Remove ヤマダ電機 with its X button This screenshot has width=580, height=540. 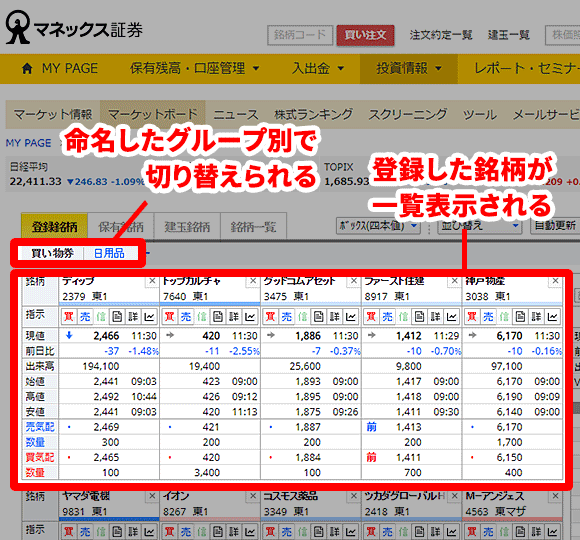pos(152,496)
